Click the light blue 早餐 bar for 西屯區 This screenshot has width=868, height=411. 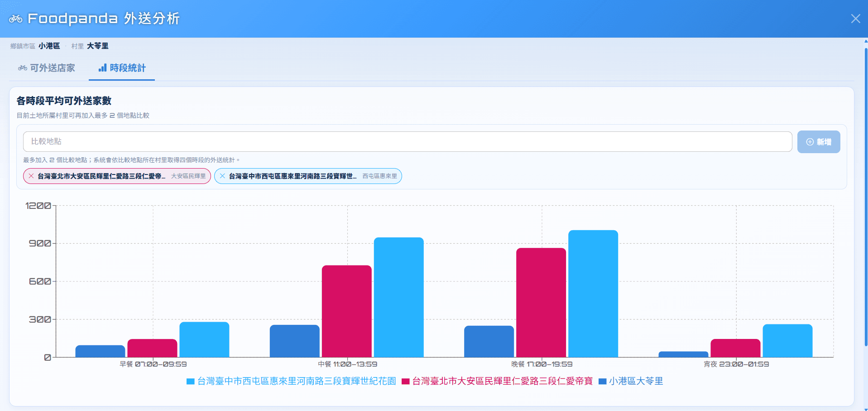coord(204,339)
